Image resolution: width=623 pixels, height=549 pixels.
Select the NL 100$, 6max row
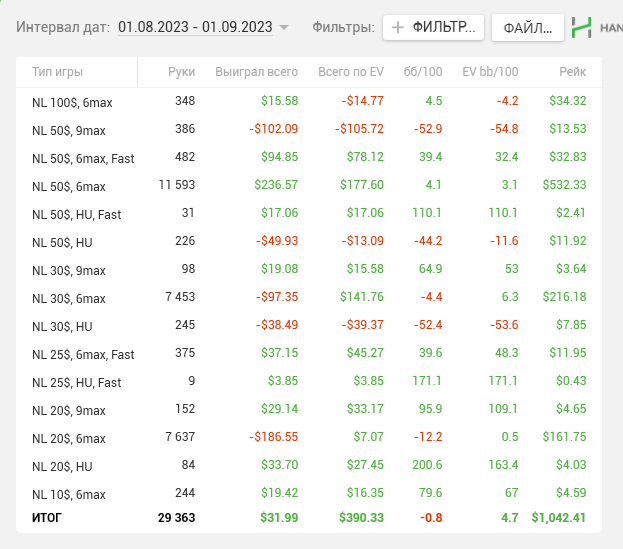309,102
